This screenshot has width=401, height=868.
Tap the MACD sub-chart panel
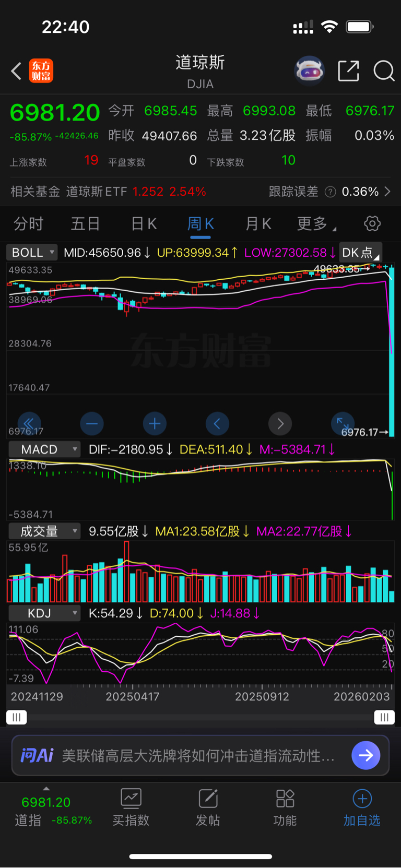200,490
